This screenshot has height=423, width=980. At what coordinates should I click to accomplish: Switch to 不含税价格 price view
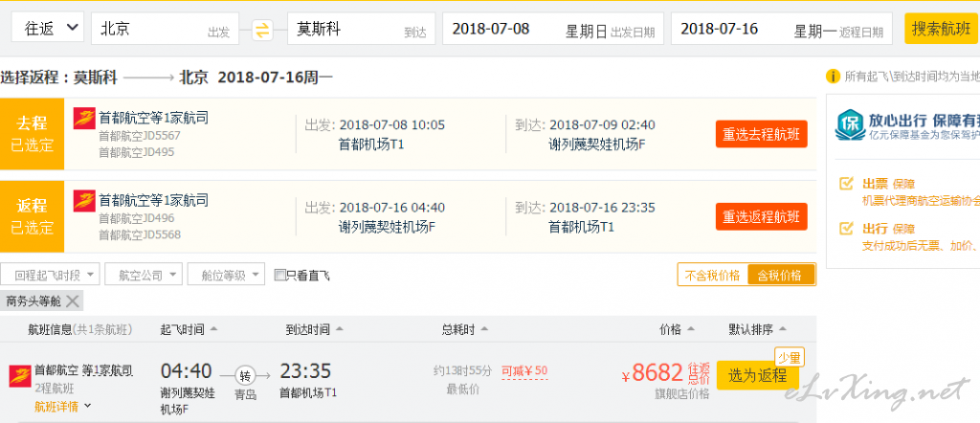712,275
